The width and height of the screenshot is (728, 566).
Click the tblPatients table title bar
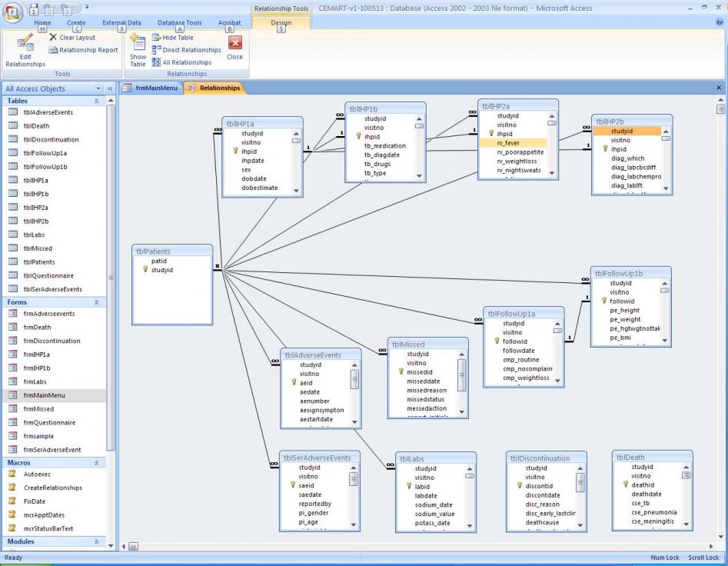click(x=172, y=251)
